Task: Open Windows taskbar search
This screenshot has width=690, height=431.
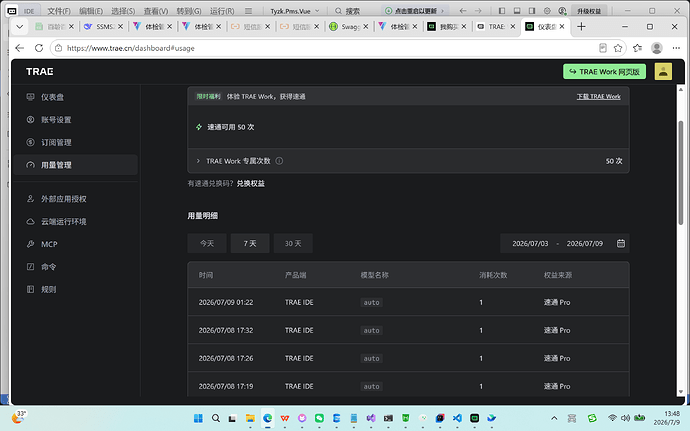Action: (216, 418)
